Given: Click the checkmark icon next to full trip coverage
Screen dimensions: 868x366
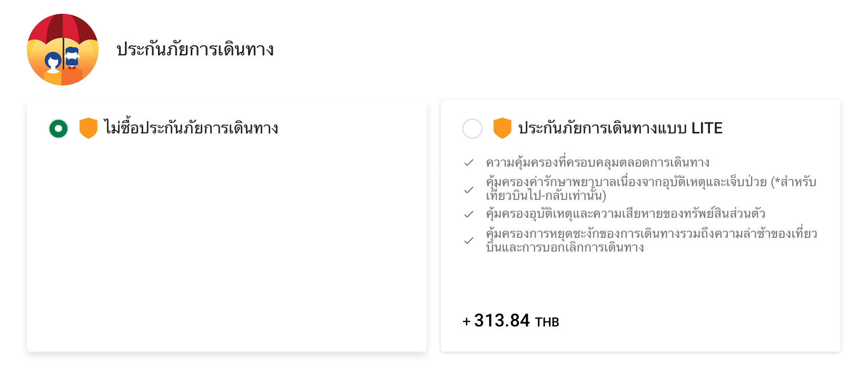Looking at the screenshot, I should 469,162.
